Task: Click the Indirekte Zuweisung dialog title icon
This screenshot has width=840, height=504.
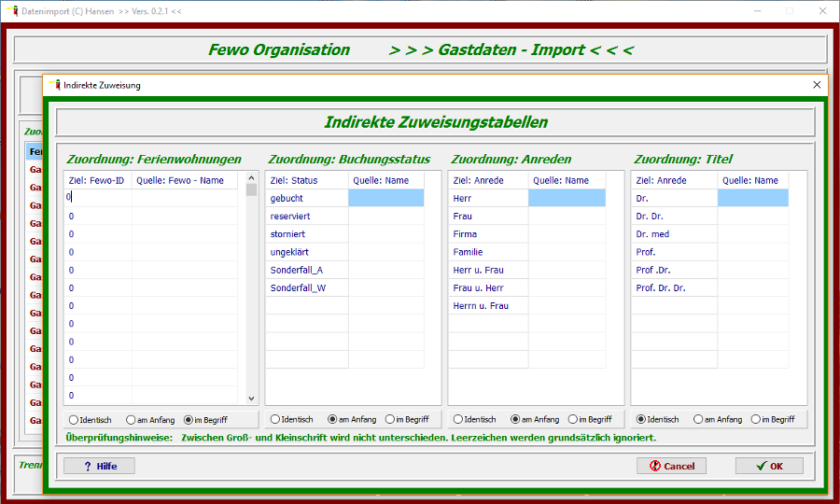Action: click(x=54, y=85)
